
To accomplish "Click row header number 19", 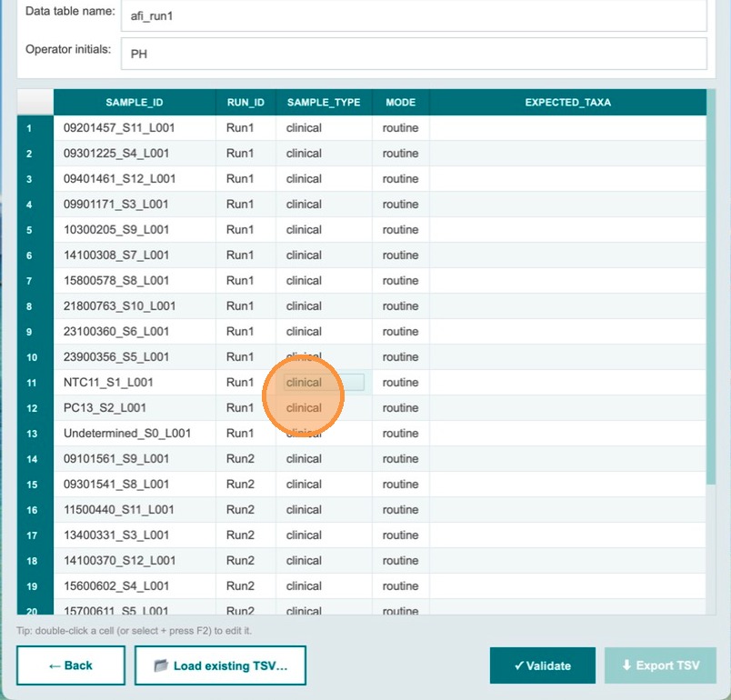I will pos(35,585).
